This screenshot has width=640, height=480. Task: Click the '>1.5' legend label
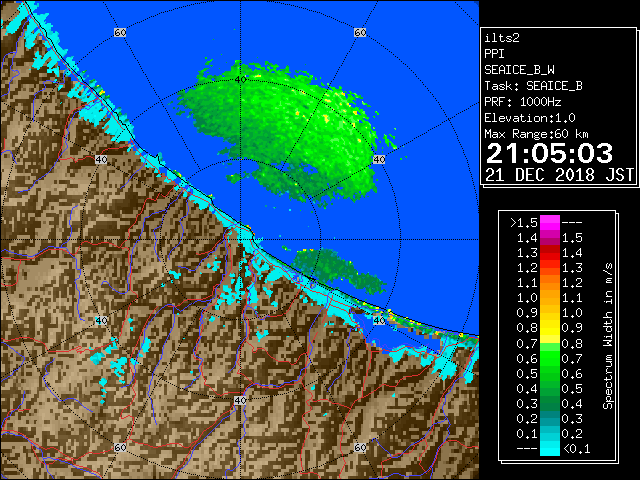tap(524, 223)
